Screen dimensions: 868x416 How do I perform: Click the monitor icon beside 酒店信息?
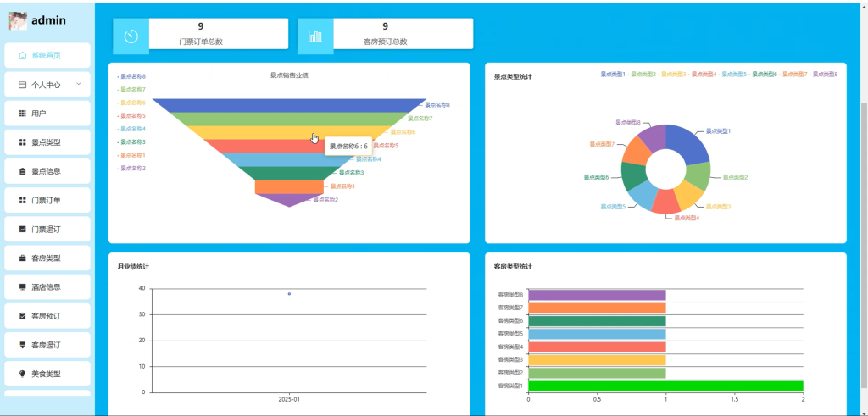(23, 287)
